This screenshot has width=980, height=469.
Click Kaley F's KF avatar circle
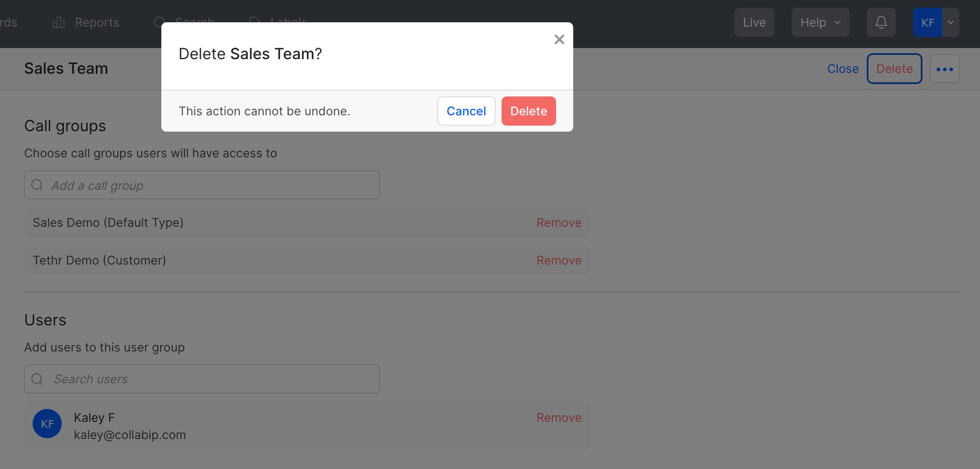click(x=47, y=424)
